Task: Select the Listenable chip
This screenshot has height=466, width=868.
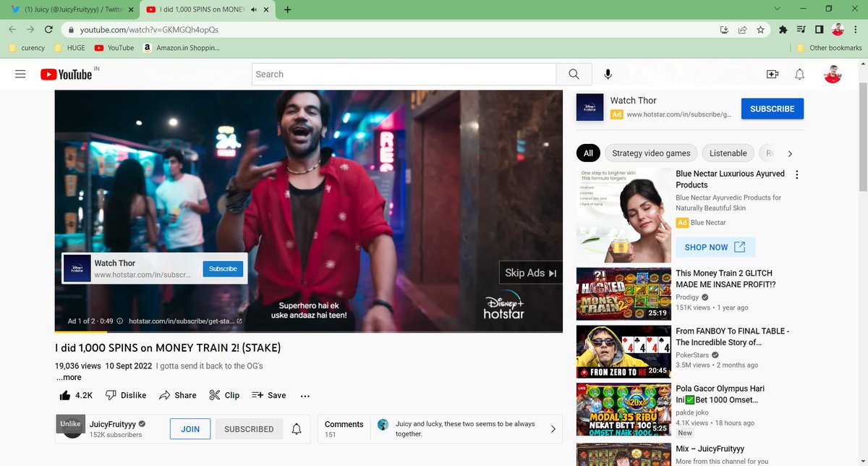Action: click(x=728, y=153)
